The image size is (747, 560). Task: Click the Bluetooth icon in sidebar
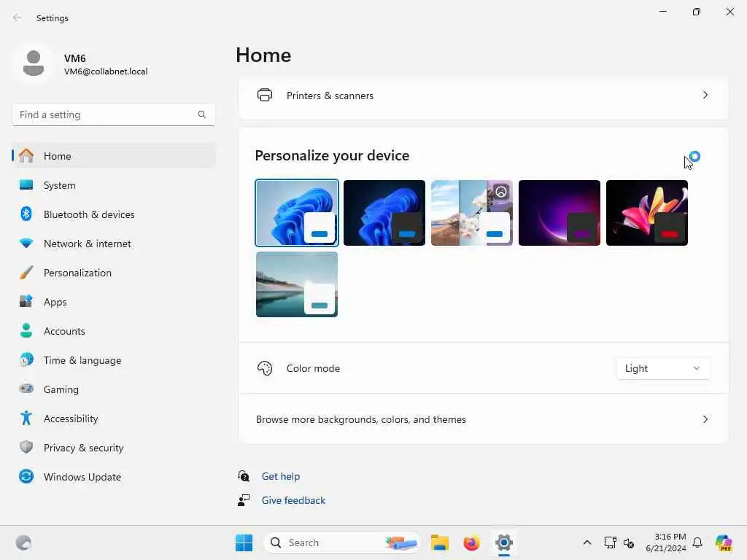pyautogui.click(x=26, y=214)
